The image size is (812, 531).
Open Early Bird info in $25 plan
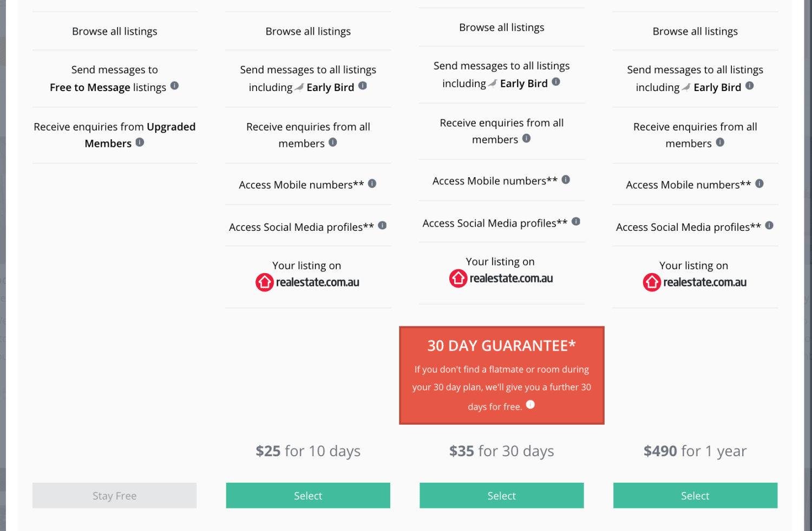pyautogui.click(x=363, y=86)
